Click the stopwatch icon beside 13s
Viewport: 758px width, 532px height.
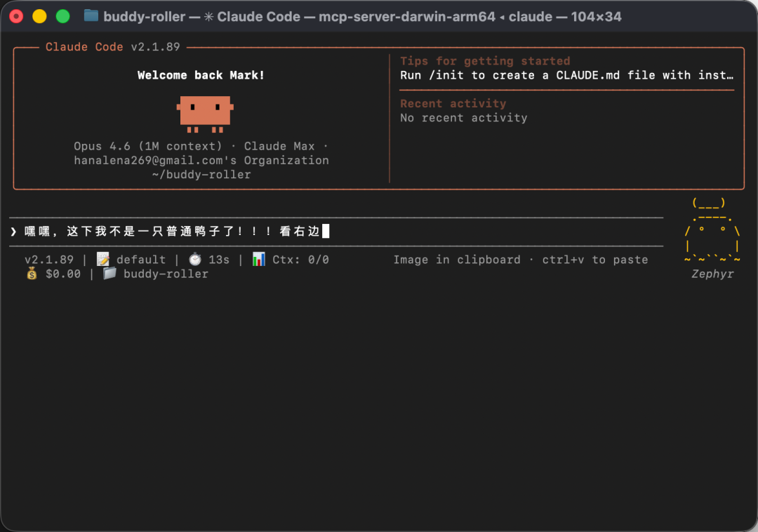[194, 260]
